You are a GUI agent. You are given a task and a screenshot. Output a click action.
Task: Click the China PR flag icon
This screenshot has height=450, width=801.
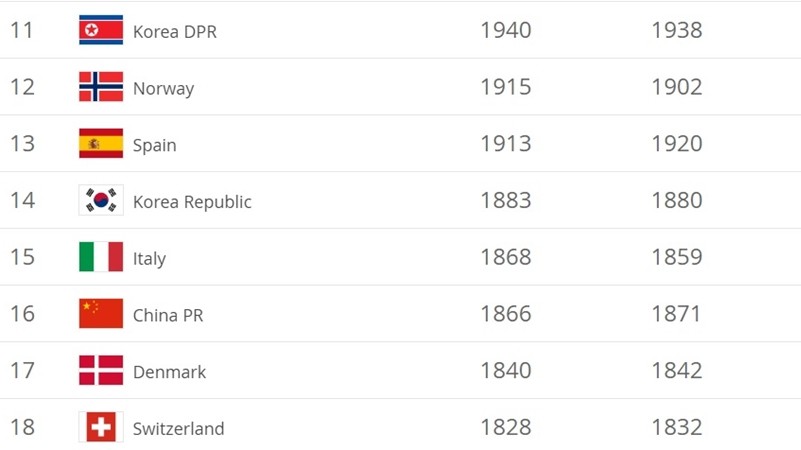[101, 314]
